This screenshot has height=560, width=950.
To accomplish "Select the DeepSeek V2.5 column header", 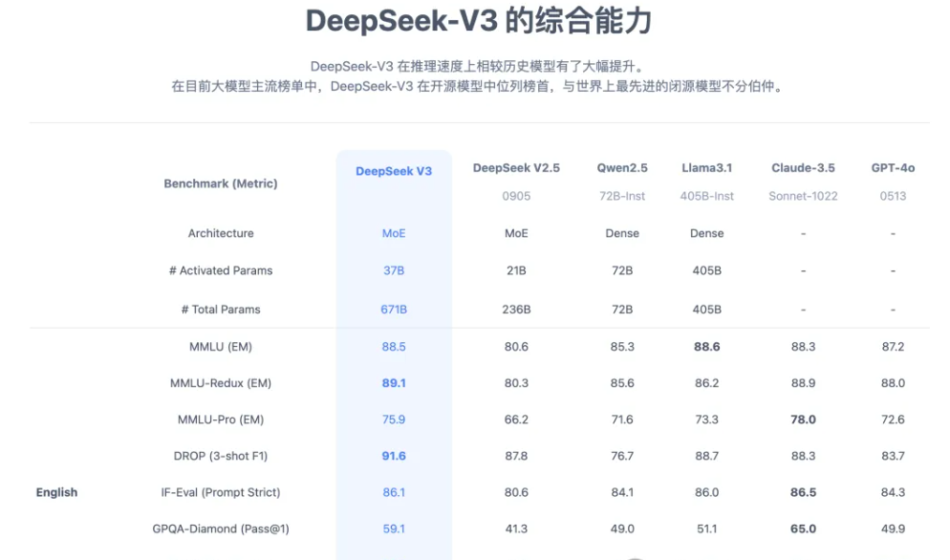I will pos(516,168).
